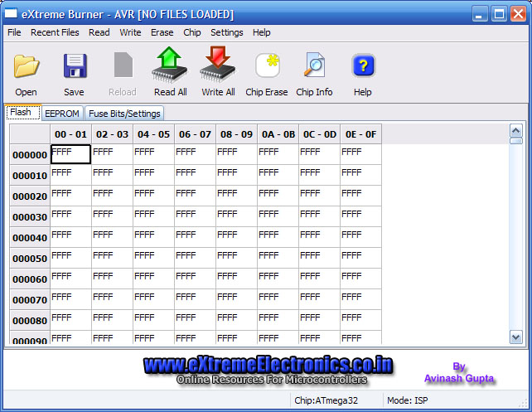
Task: Click the Read All chip icon
Action: (x=170, y=65)
